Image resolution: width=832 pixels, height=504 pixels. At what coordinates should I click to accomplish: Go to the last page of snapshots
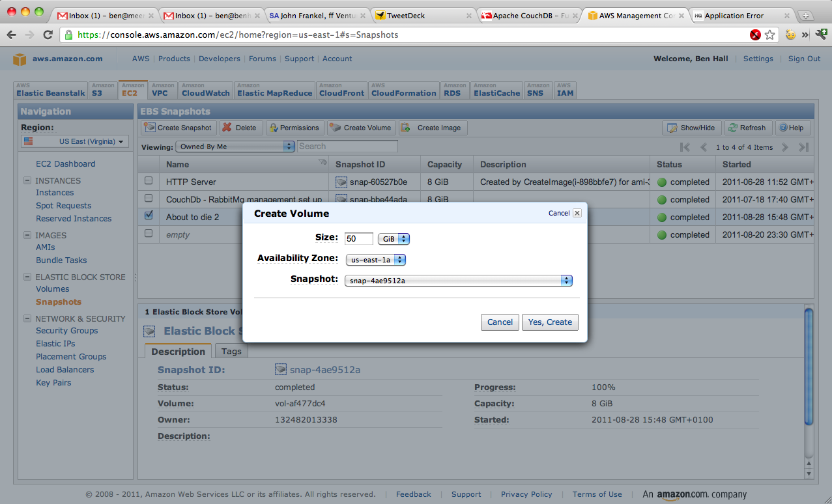click(803, 147)
